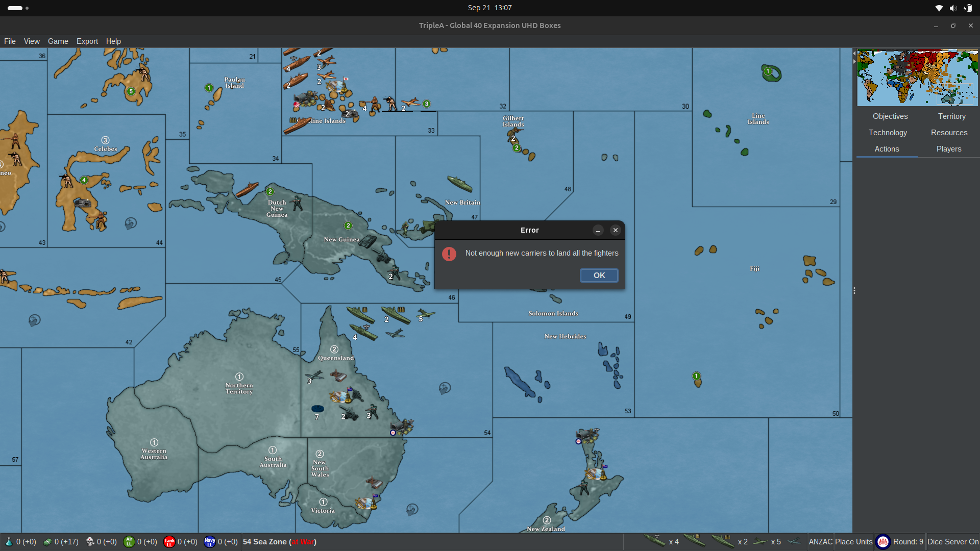Switch to the Objectives tab
The height and width of the screenshot is (551, 980).
[x=890, y=116]
